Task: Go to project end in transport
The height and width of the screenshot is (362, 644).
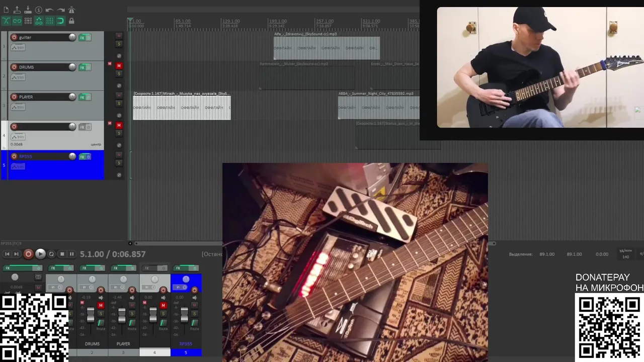Action: tap(16, 254)
